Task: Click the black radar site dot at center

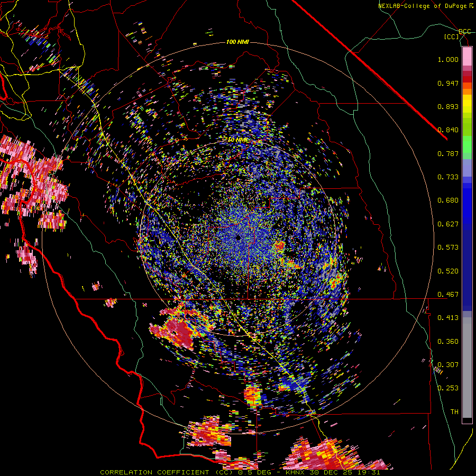Action: click(239, 237)
